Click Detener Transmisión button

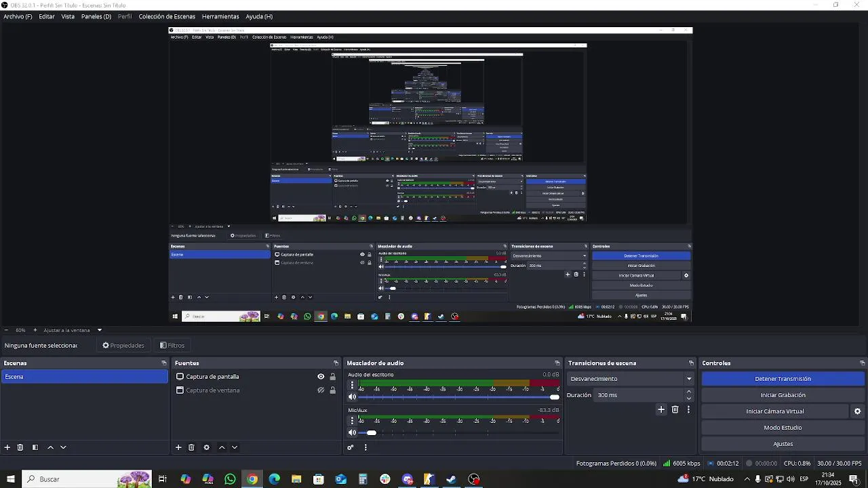pos(783,379)
